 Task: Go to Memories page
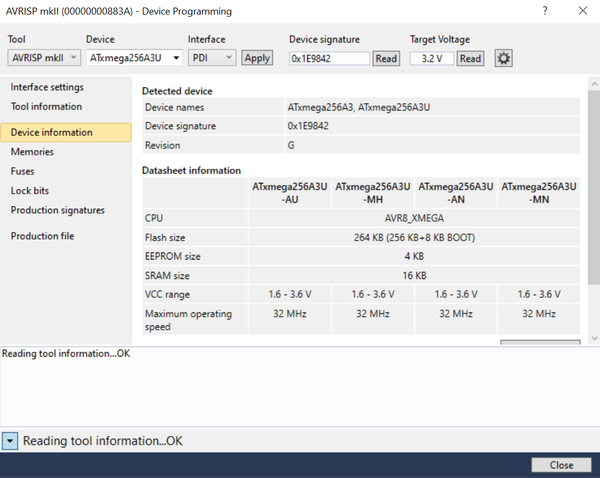(32, 152)
